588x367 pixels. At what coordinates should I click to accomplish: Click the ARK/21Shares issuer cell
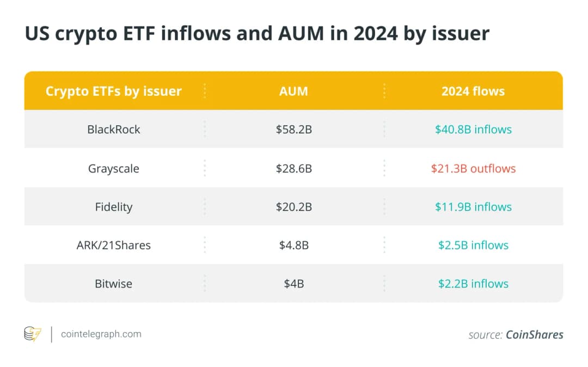(x=113, y=245)
